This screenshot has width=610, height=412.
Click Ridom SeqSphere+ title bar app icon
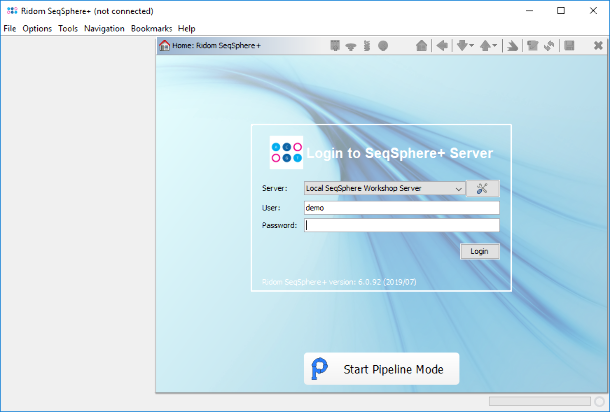(x=12, y=11)
